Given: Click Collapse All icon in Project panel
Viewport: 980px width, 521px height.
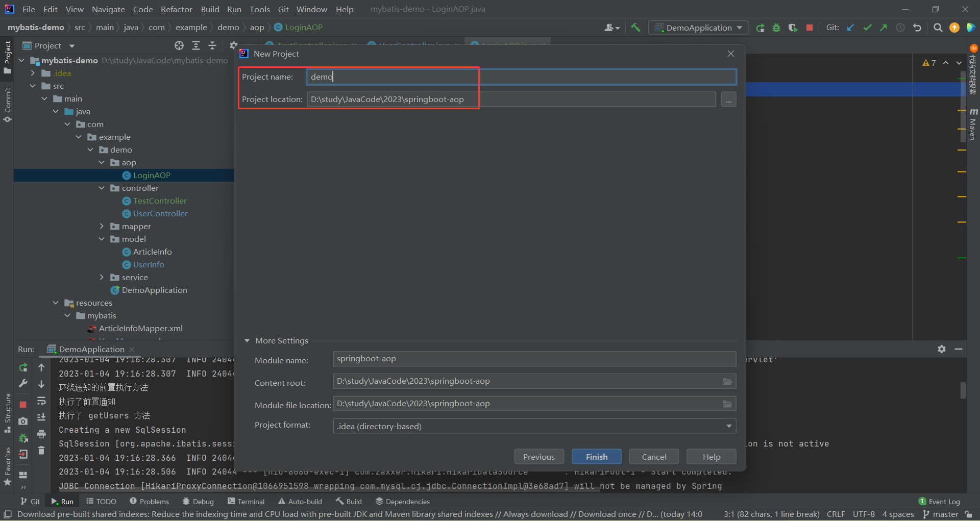Looking at the screenshot, I should tap(212, 45).
